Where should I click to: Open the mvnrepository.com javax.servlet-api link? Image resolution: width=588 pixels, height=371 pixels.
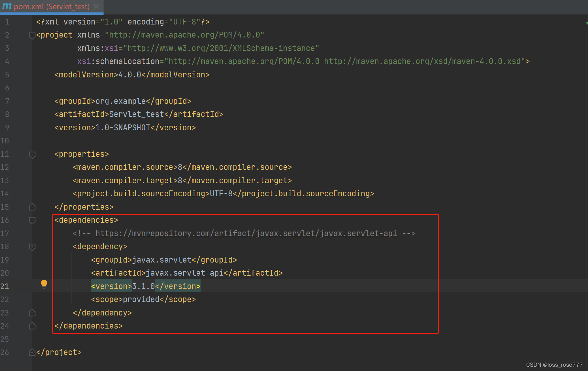[x=246, y=234]
